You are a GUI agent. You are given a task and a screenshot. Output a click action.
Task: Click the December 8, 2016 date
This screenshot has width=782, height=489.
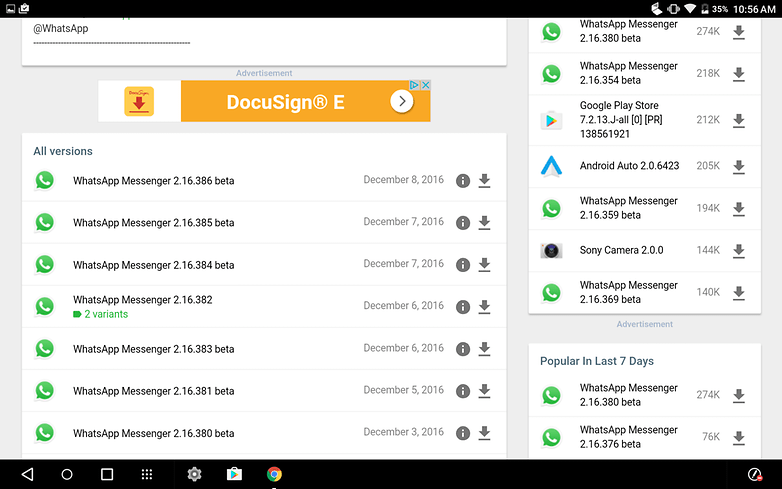[x=403, y=179]
